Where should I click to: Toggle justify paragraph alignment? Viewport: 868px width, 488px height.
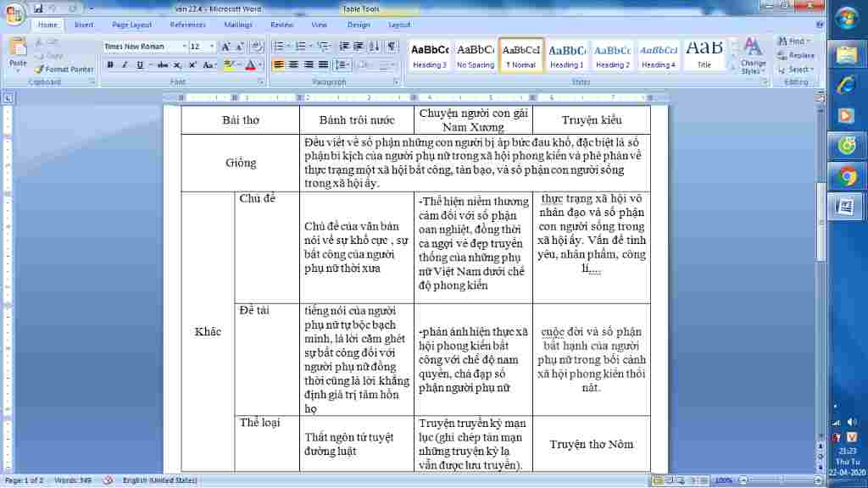[x=323, y=64]
